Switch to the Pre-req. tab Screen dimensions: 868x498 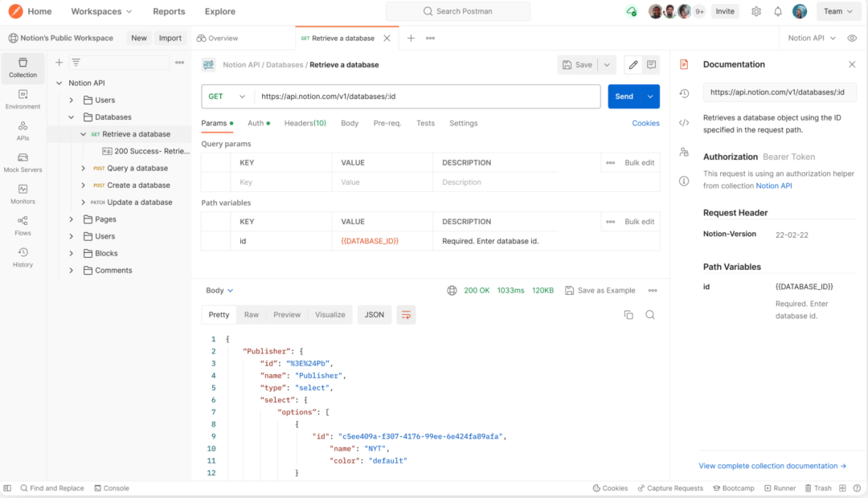coord(387,124)
